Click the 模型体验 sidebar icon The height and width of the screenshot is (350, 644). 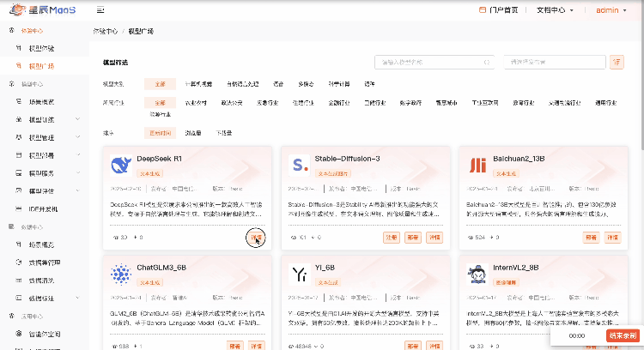coord(19,48)
